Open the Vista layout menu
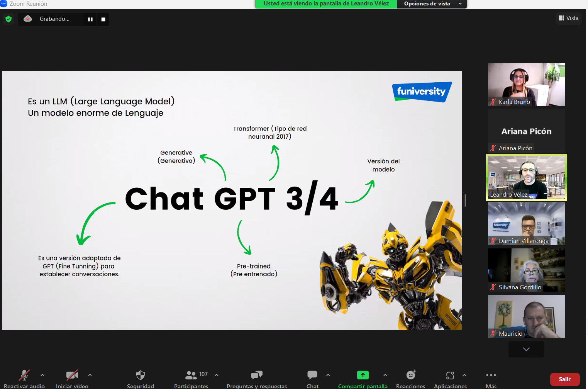This screenshot has height=389, width=588. pyautogui.click(x=569, y=18)
